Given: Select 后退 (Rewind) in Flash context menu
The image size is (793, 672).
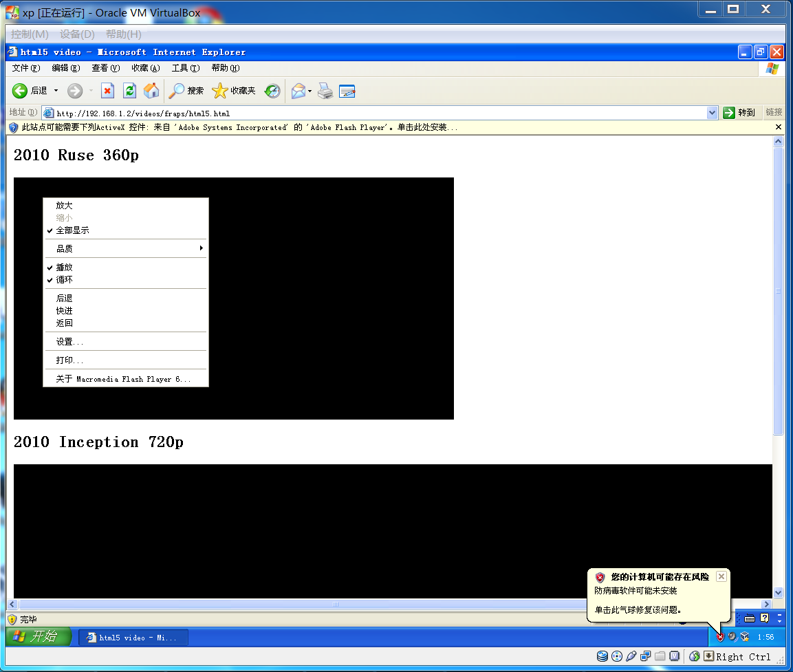Looking at the screenshot, I should tap(126, 299).
